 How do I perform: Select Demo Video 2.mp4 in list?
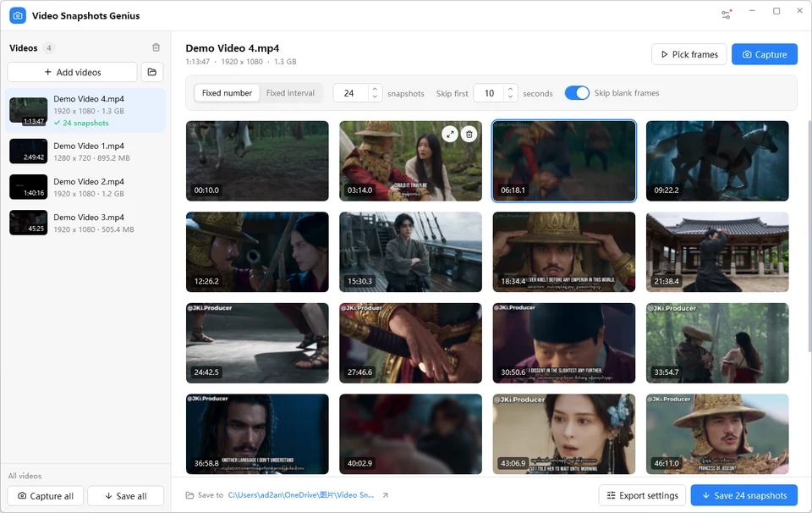(85, 187)
